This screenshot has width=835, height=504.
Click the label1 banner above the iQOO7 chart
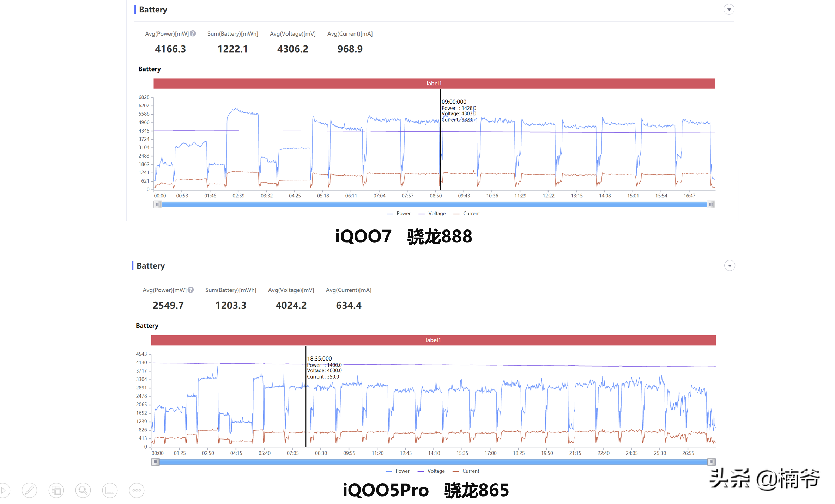[x=434, y=83]
